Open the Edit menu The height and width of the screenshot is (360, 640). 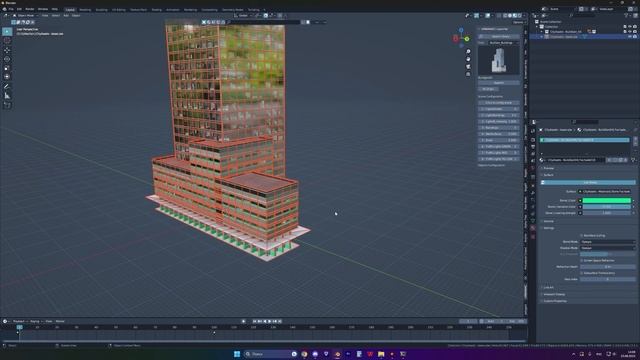(19, 9)
